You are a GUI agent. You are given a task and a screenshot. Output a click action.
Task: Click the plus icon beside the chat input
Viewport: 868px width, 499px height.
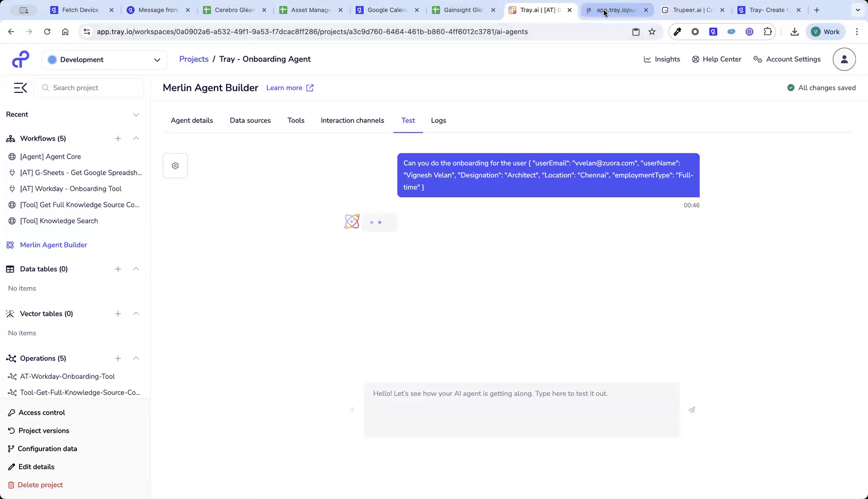click(352, 410)
